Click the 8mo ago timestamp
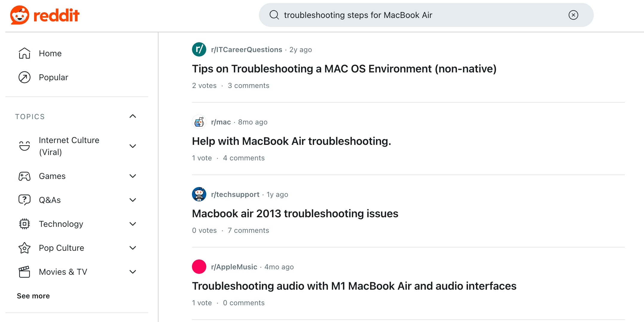This screenshot has width=644, height=322. pos(253,122)
